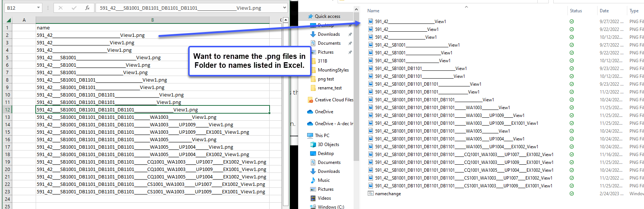Viewport: 644px width, 209px height.
Task: Open Quick access in Explorer sidebar
Action: [327, 16]
